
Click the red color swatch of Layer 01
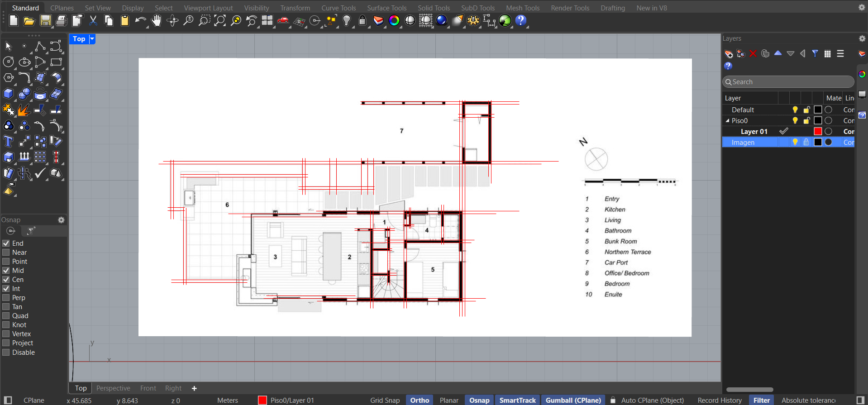(x=817, y=132)
